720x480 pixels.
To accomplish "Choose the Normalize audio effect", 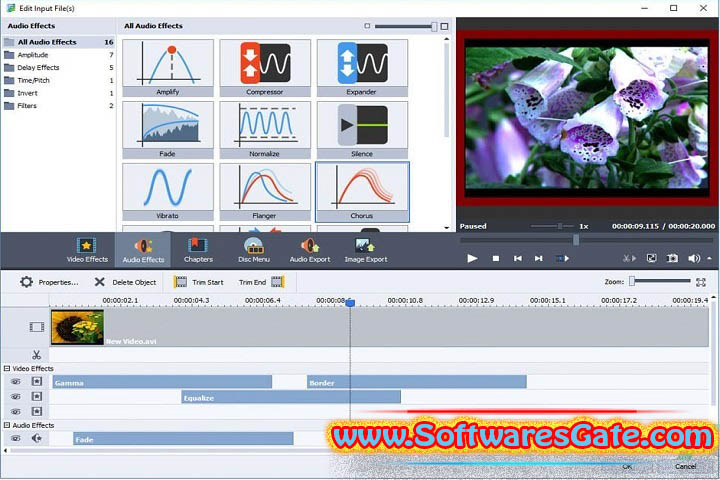I will coord(265,130).
